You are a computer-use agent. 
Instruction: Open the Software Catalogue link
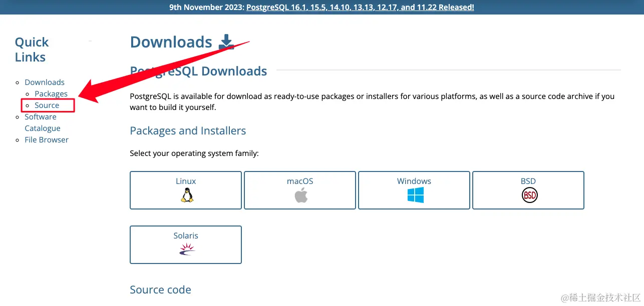tap(43, 122)
